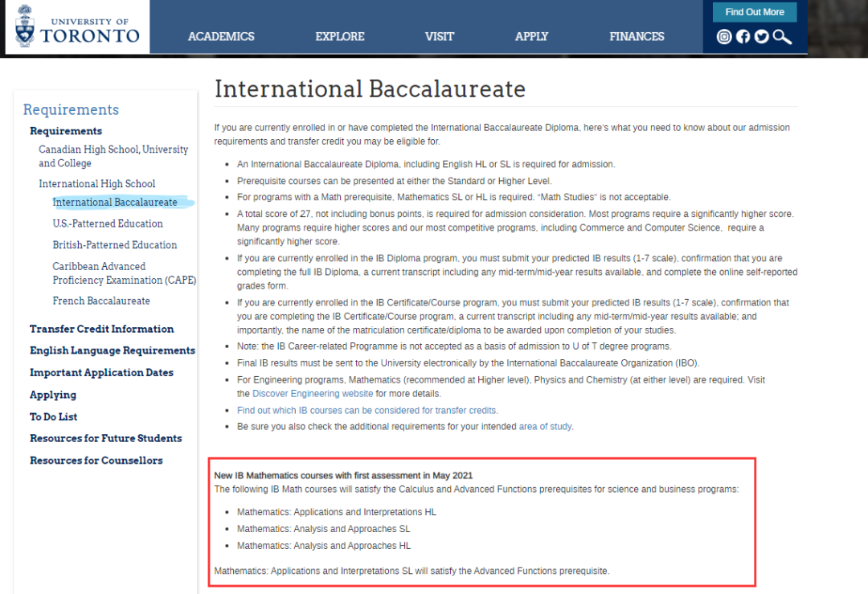Open the Explore menu
Screen dimensions: 868x594
click(340, 36)
